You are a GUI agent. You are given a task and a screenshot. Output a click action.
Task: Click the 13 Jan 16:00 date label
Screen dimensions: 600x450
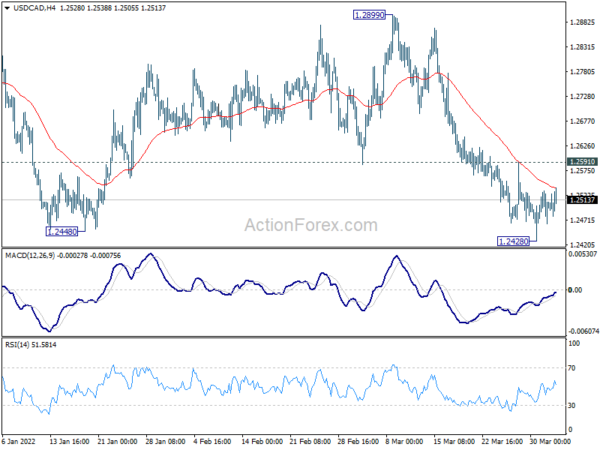(69, 441)
